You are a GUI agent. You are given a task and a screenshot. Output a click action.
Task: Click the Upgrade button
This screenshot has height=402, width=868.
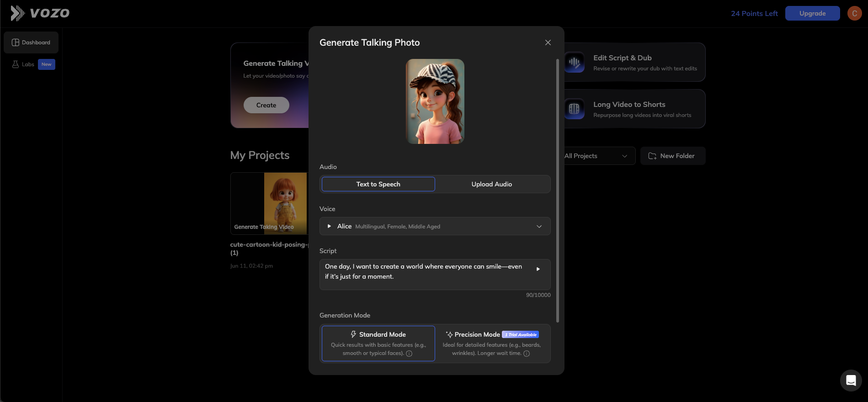(812, 13)
